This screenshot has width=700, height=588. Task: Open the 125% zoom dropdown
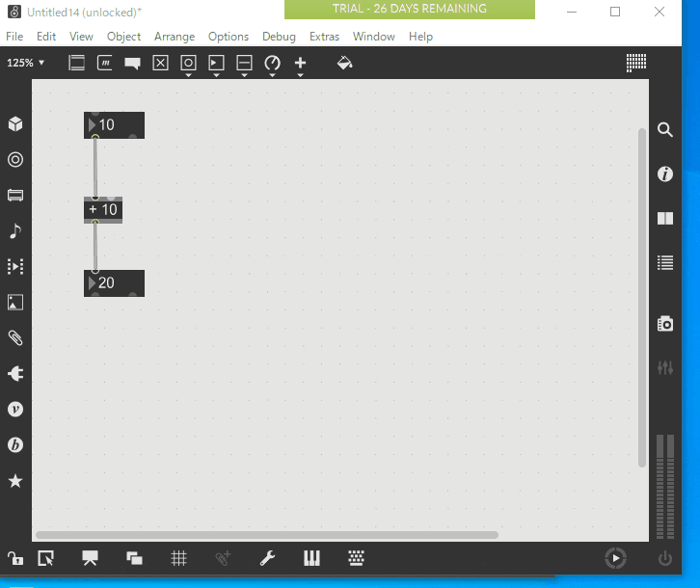tap(25, 63)
